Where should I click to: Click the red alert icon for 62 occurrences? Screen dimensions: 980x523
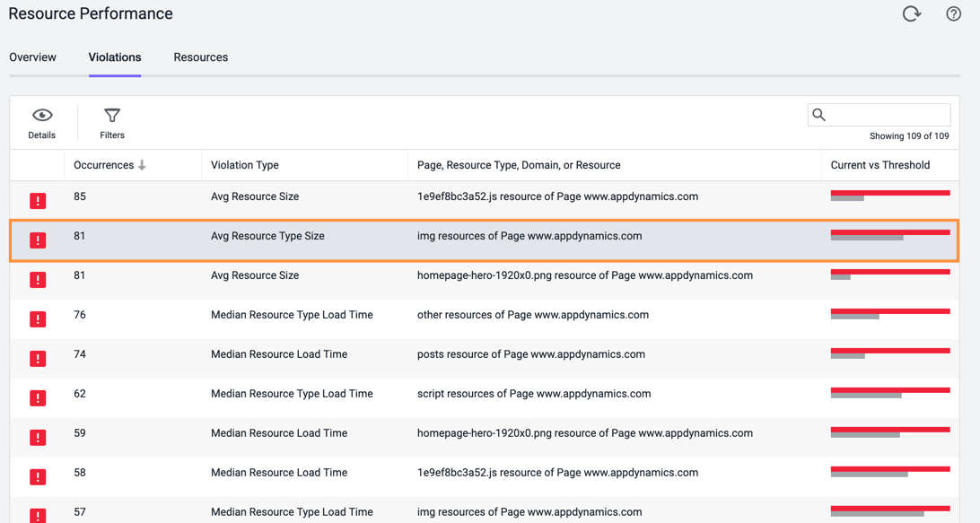point(38,397)
